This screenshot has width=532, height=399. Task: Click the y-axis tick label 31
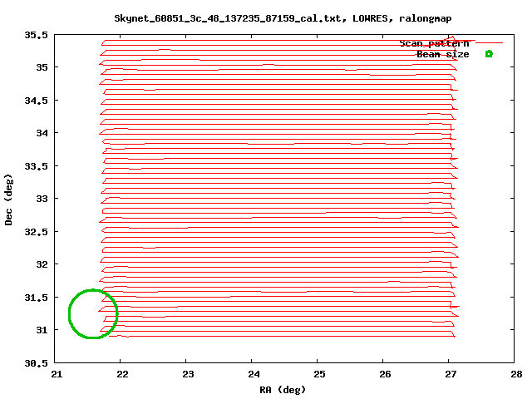coord(42,330)
